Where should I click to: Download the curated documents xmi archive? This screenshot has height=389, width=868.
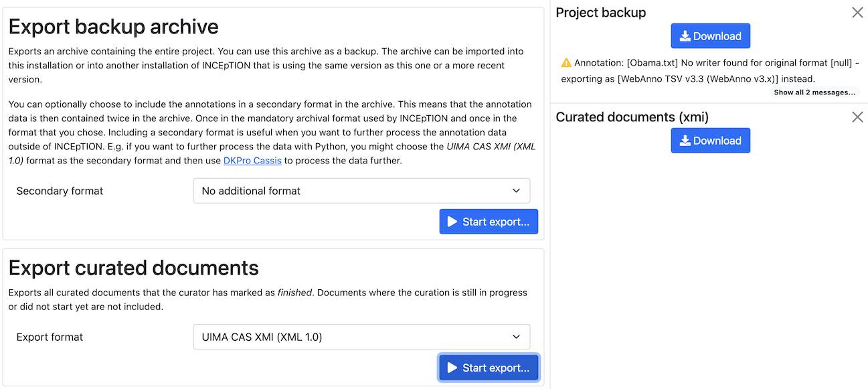coord(710,140)
